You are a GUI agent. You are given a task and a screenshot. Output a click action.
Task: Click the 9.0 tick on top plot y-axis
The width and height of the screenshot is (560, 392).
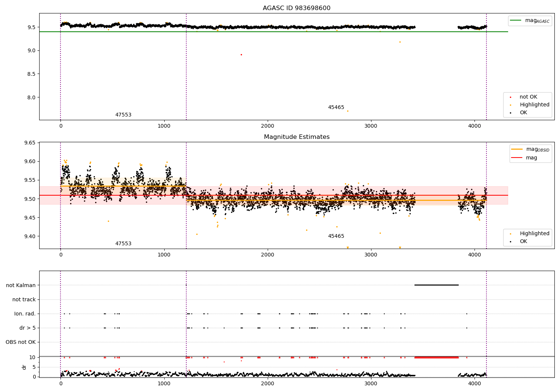(x=31, y=51)
